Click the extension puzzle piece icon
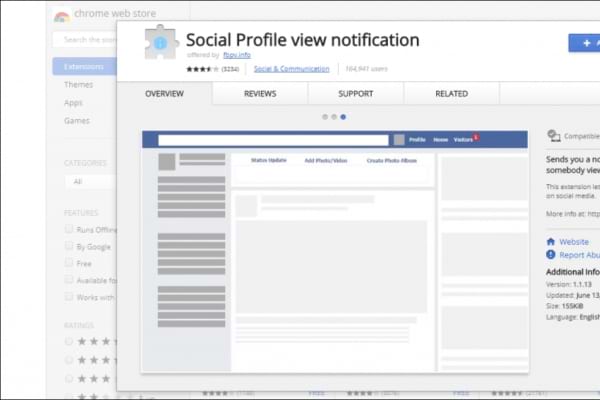This screenshot has width=600, height=400. coord(161,42)
